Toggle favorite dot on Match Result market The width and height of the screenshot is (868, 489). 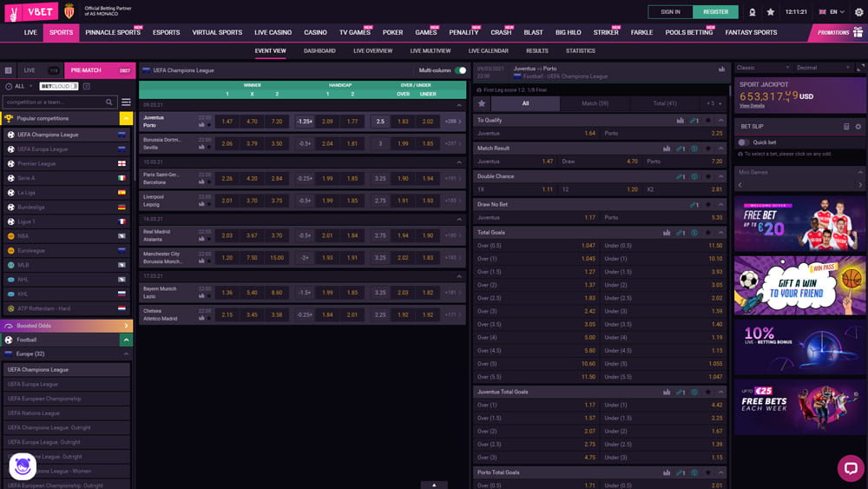pyautogui.click(x=708, y=149)
